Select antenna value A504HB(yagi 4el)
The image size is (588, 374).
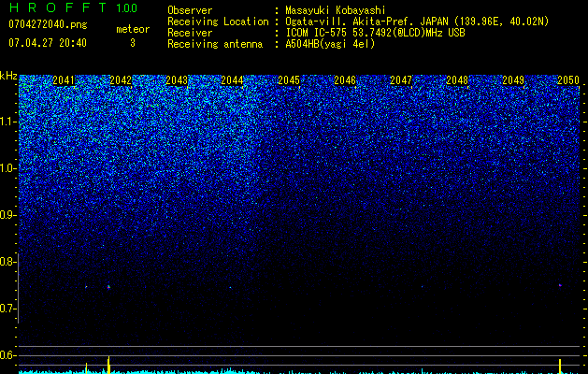pyautogui.click(x=330, y=44)
